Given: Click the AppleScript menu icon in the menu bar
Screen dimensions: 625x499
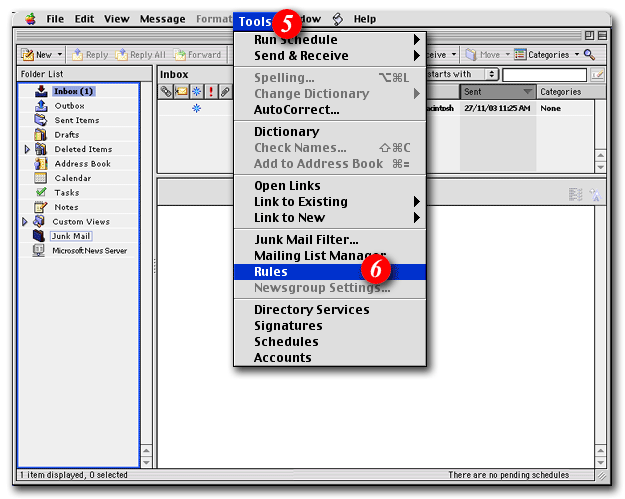Looking at the screenshot, I should coord(337,19).
